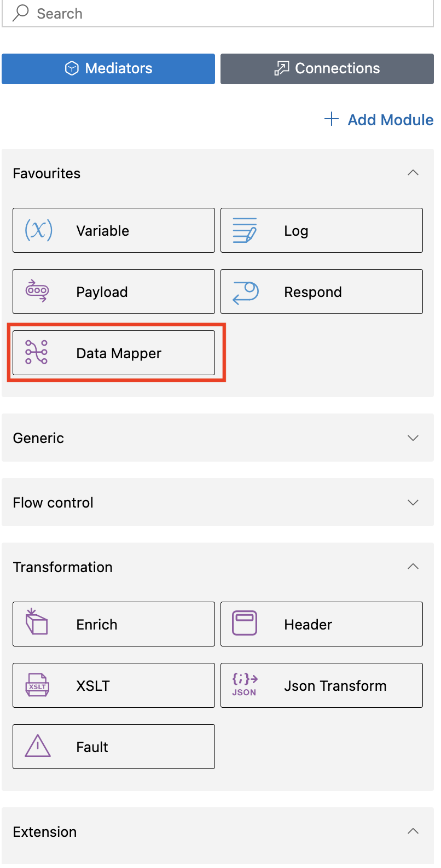Click the Variable mediator (x) icon
Image resolution: width=441 pixels, height=868 pixels.
tap(38, 230)
